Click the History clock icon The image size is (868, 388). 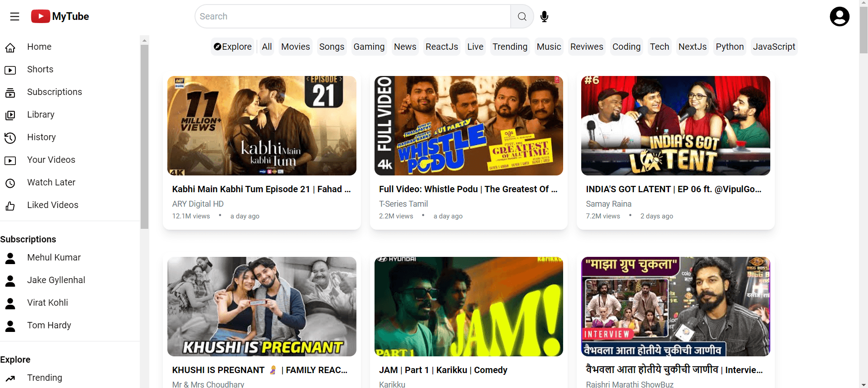10,138
